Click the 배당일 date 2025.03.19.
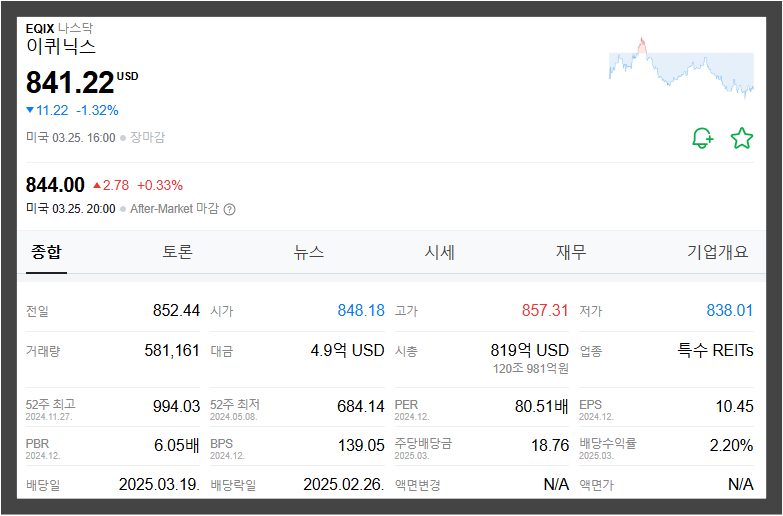This screenshot has width=783, height=516. 159,484
